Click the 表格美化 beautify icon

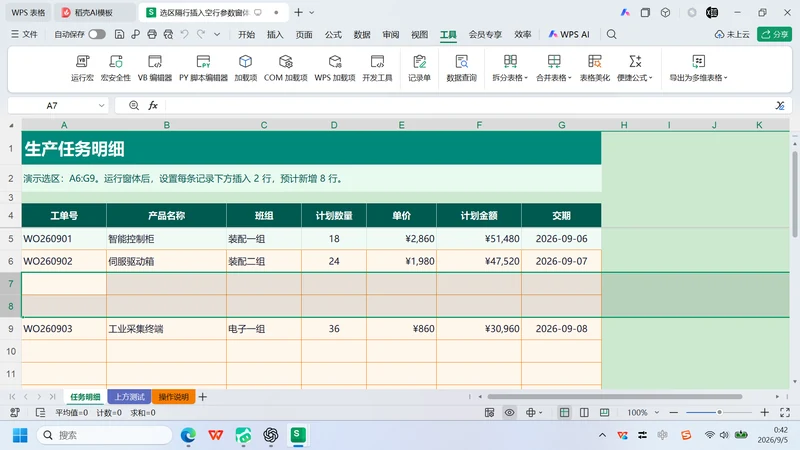tap(594, 68)
